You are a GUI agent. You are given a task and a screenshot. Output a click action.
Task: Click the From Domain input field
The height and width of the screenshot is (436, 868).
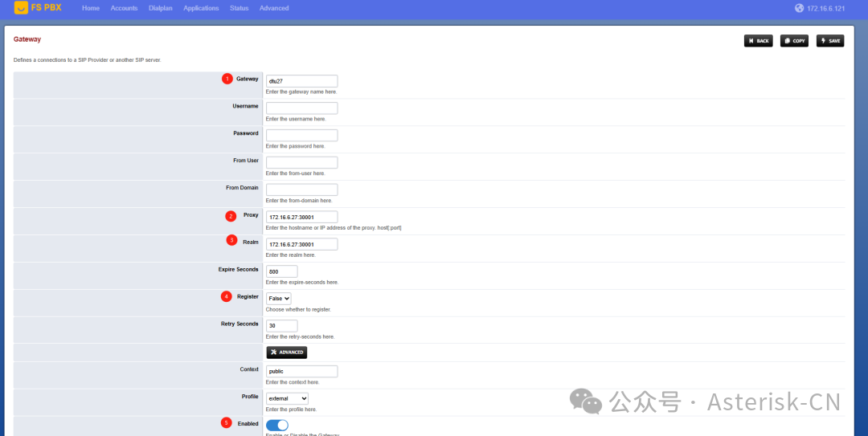click(x=301, y=189)
